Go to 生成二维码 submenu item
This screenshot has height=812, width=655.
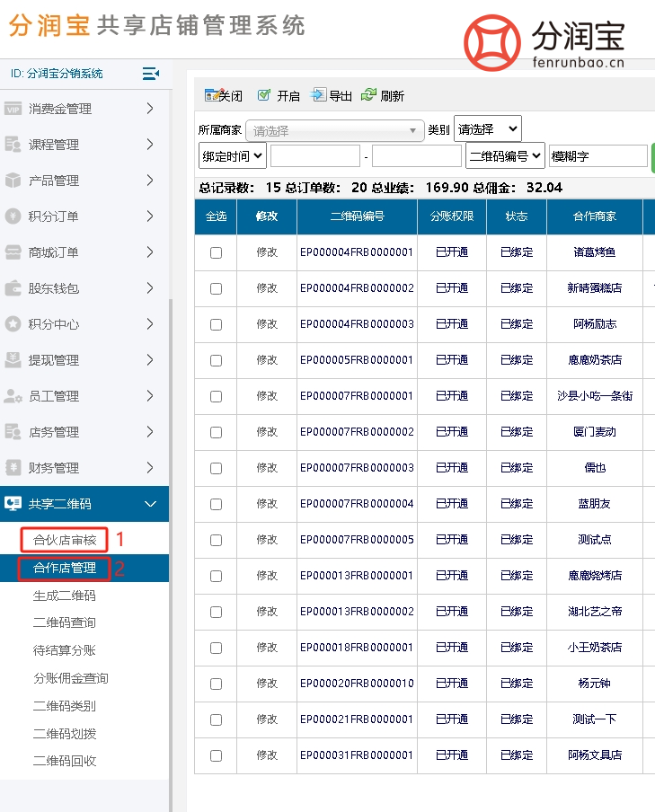click(x=65, y=596)
